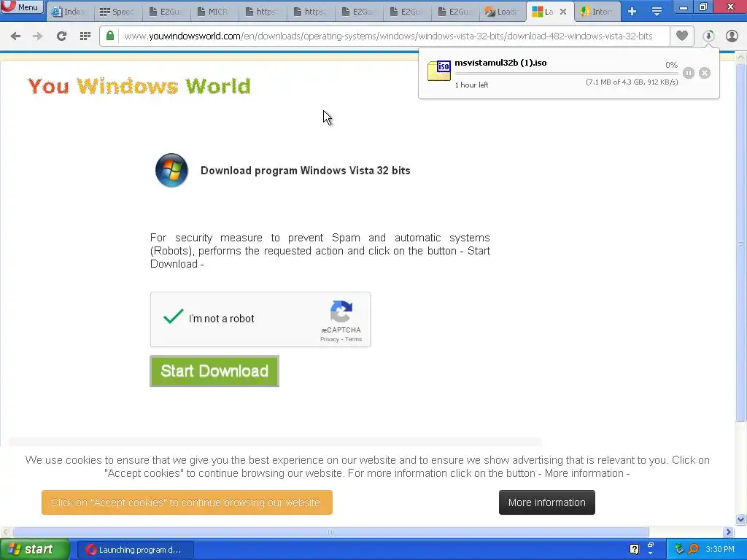
Task: Click the Windows Vista orb icon
Action: [x=171, y=170]
